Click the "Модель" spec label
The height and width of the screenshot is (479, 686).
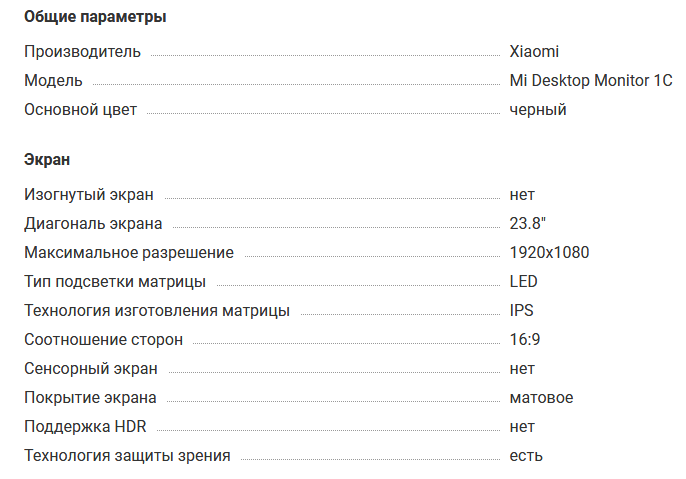(x=53, y=81)
